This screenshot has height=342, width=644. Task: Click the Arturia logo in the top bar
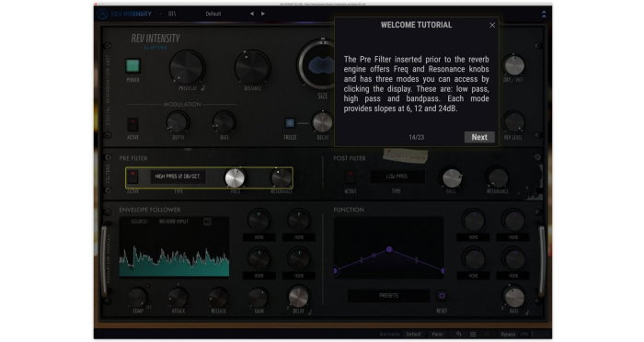click(x=103, y=14)
